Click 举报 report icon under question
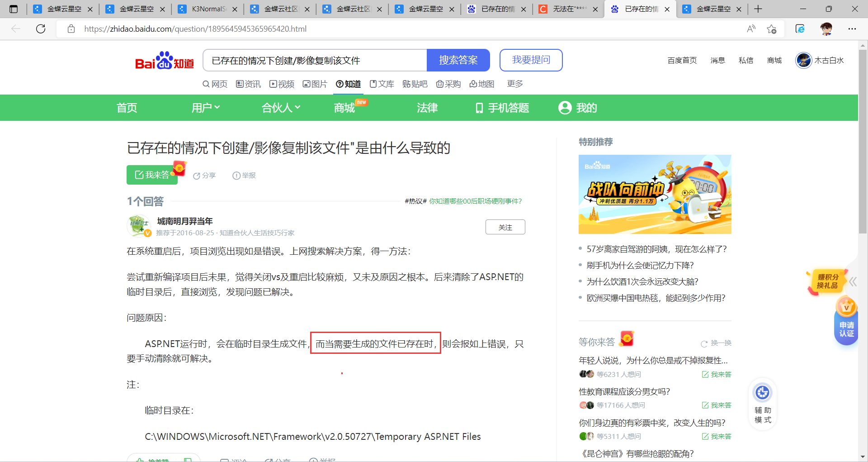Viewport: 868px width, 462px height. [244, 176]
